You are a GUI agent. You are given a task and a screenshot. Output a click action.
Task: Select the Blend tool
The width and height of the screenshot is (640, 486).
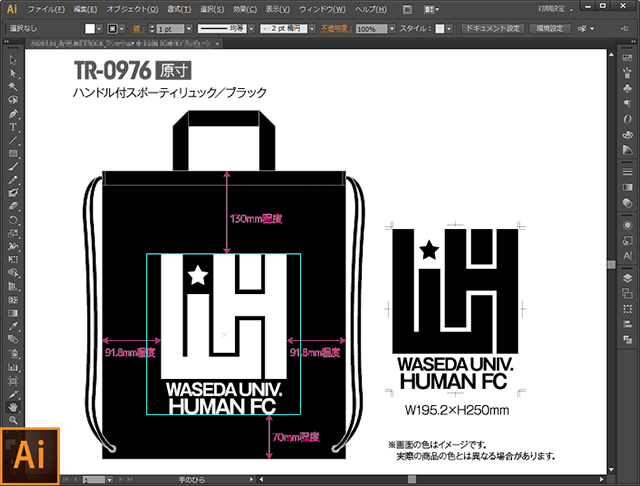tap(13, 340)
